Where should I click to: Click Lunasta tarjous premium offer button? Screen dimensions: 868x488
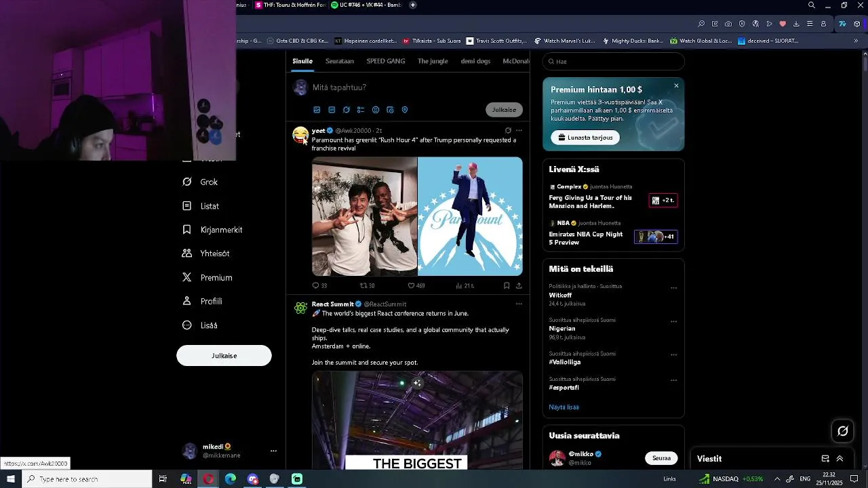(585, 138)
